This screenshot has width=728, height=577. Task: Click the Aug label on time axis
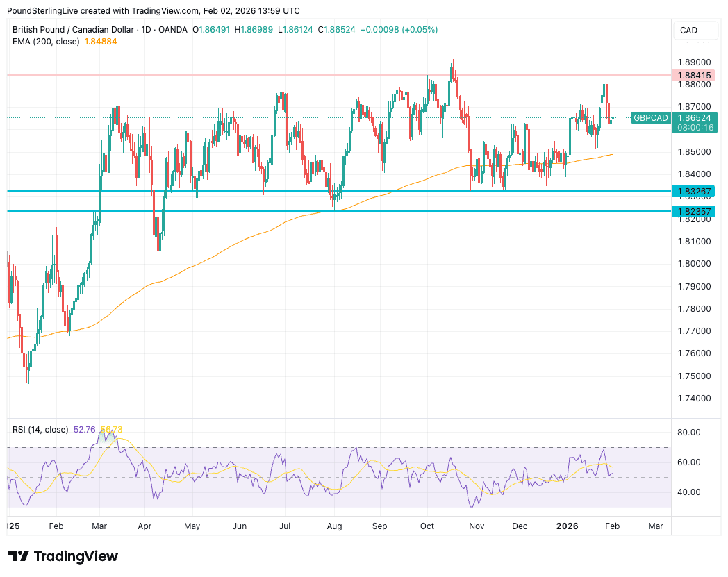point(334,526)
